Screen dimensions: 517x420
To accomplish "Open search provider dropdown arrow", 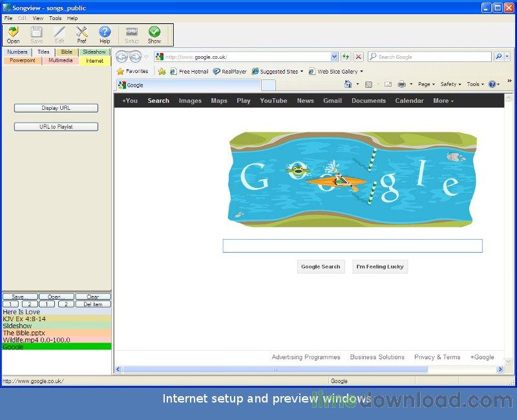I will 507,57.
